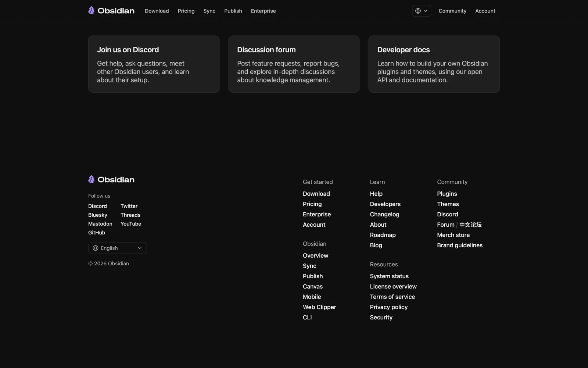Click Account under Get started
This screenshot has height=368, width=588.
coord(314,224)
